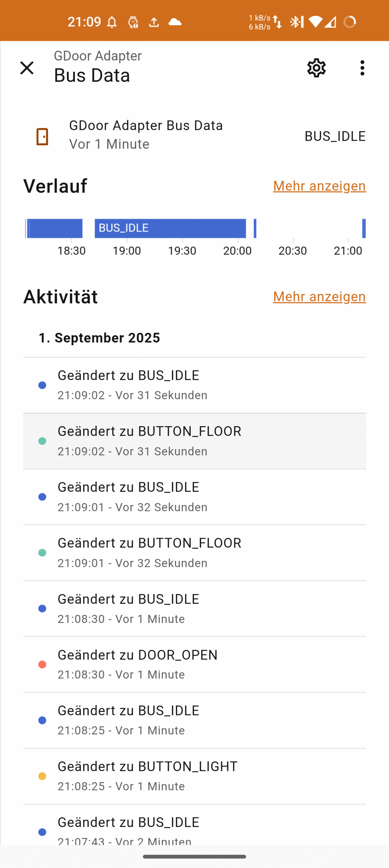Tap the Bluetooth icon in status bar
Image resolution: width=389 pixels, height=868 pixels.
click(x=296, y=22)
